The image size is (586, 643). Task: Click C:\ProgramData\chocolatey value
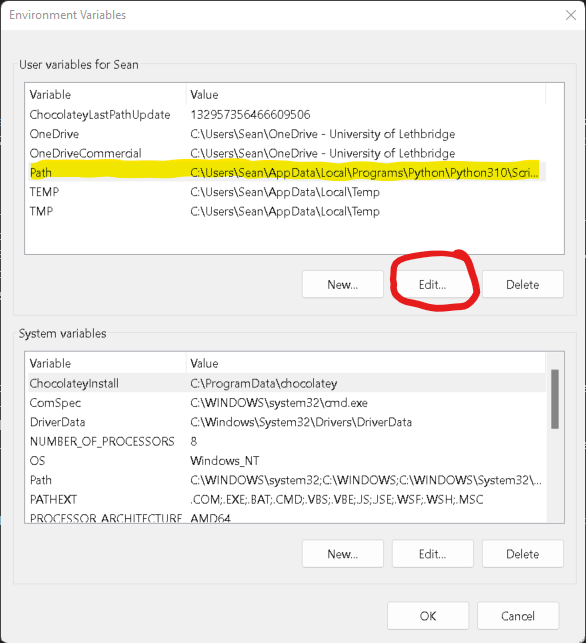264,383
